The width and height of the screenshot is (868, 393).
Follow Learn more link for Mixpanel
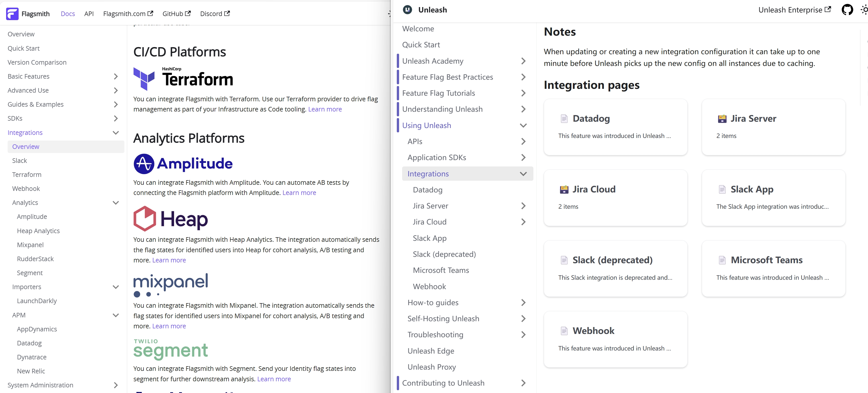(169, 326)
